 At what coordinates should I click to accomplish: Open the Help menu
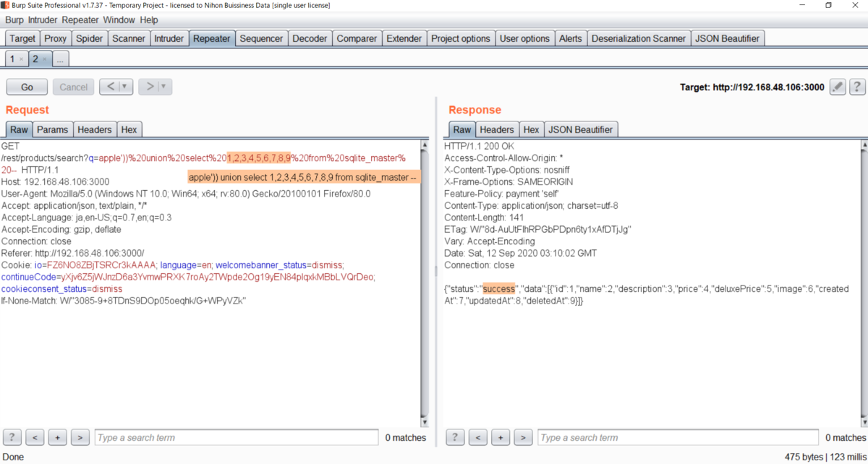click(x=149, y=20)
